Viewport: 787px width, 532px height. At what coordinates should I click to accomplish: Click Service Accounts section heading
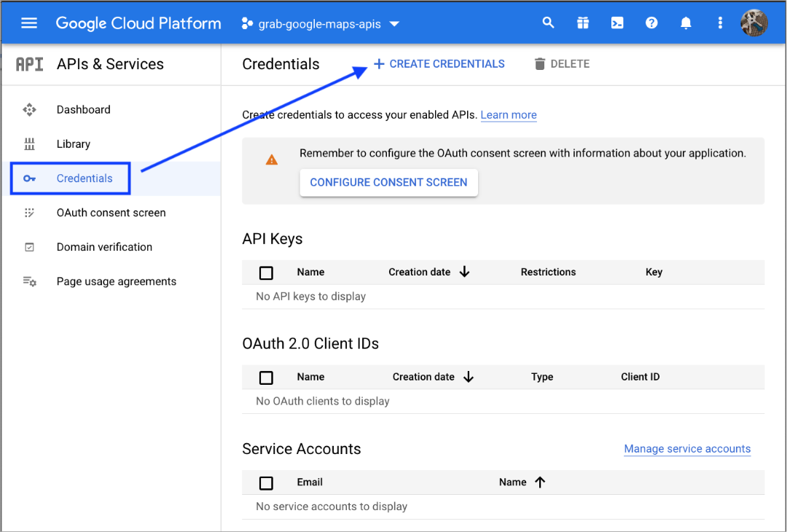(x=301, y=449)
